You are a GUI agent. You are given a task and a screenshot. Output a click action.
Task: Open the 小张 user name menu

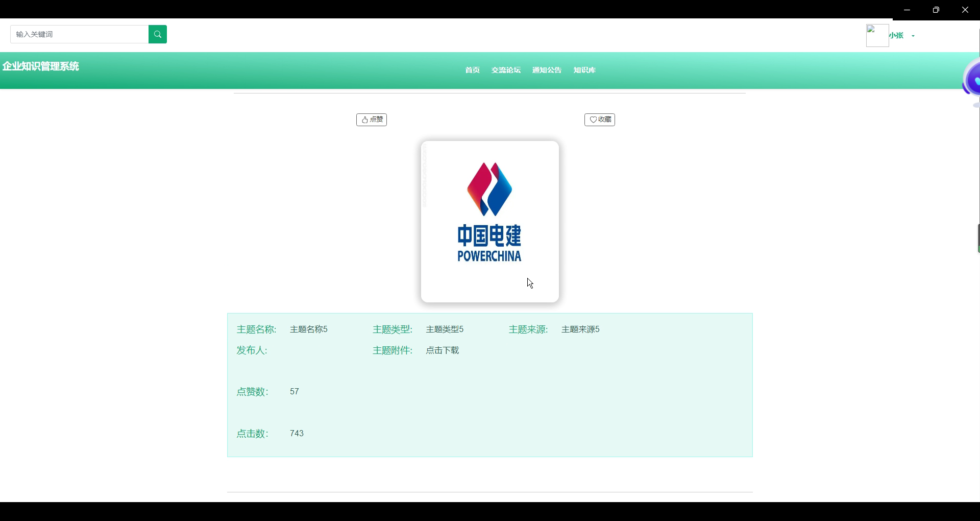(x=896, y=36)
